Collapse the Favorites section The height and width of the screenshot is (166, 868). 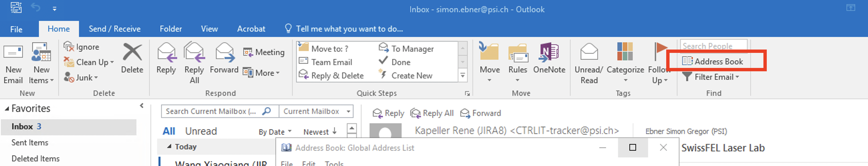coord(7,109)
